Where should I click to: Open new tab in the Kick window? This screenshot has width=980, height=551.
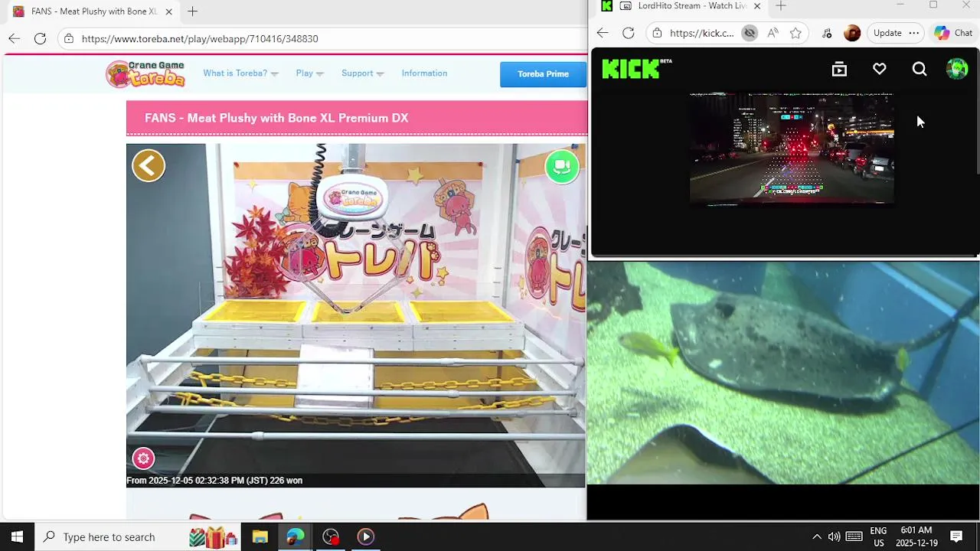781,6
